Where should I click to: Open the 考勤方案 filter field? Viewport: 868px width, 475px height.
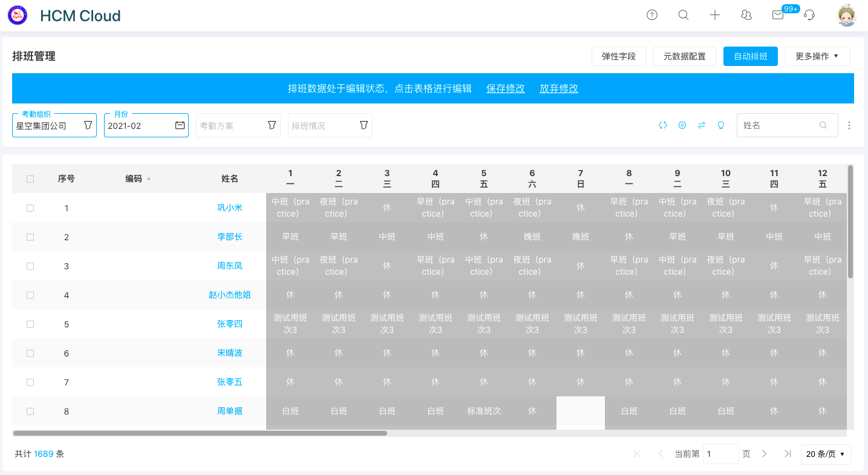238,125
